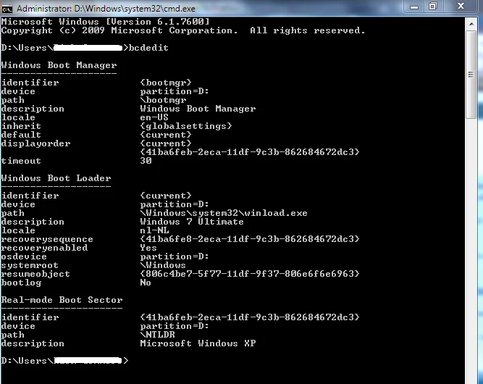Click the 'systemroot' label

click(x=30, y=265)
